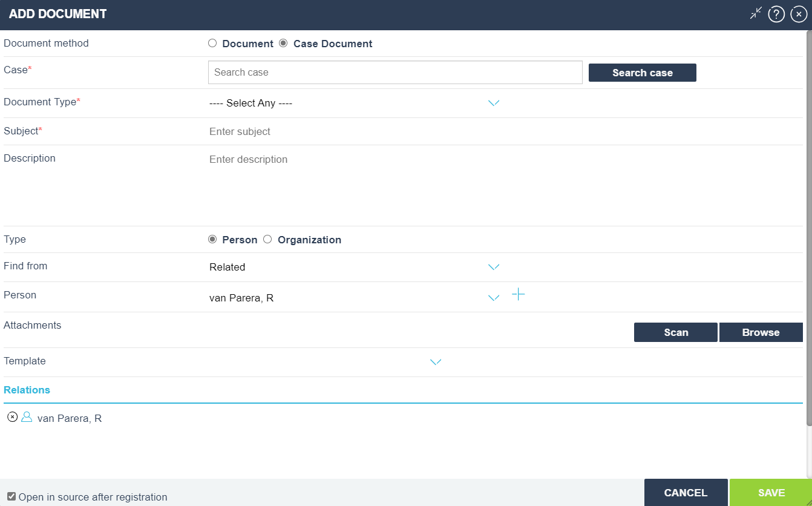Click the plus icon beside Person
The width and height of the screenshot is (812, 506).
519,295
